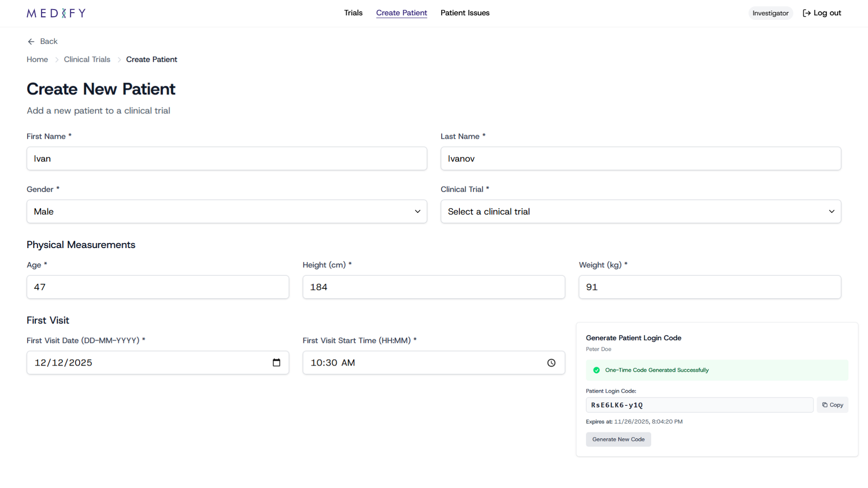Go to the Home breadcrumb link

point(37,60)
